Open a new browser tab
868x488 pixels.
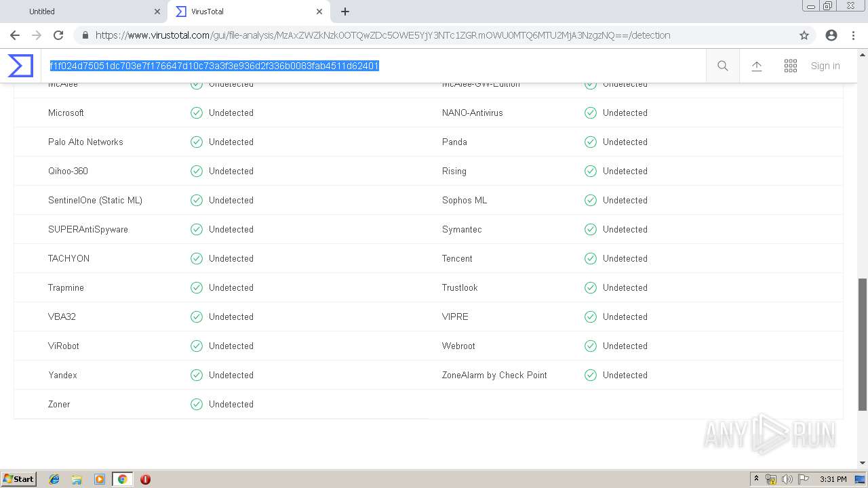click(345, 12)
